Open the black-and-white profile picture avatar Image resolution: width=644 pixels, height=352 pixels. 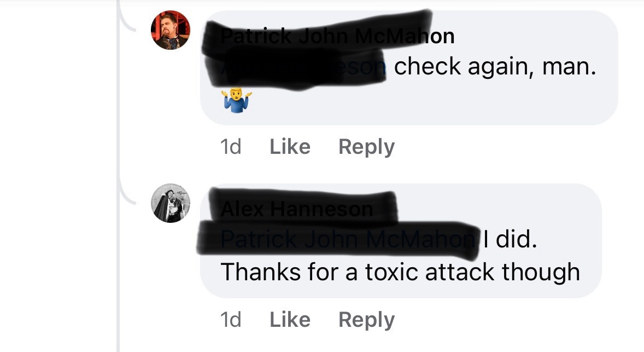tap(171, 203)
